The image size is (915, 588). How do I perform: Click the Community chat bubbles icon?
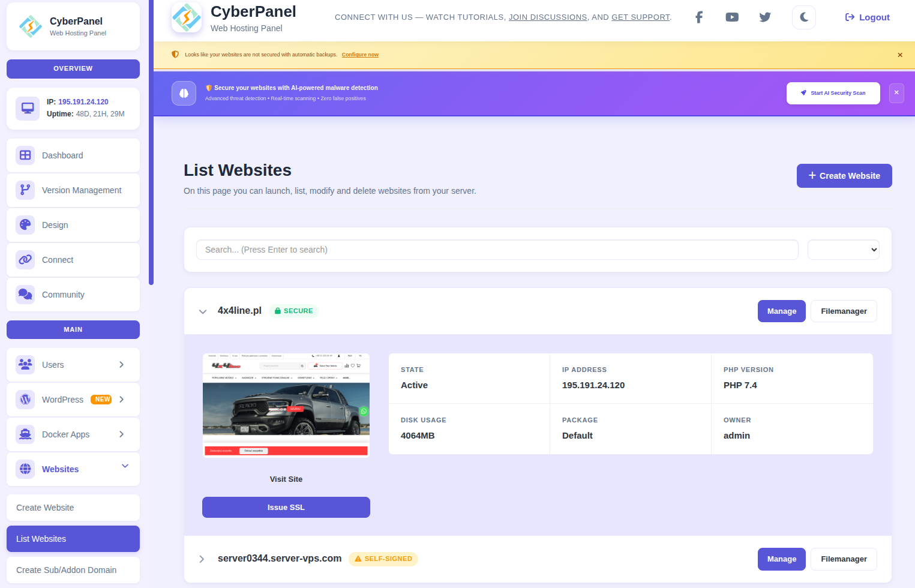[25, 295]
